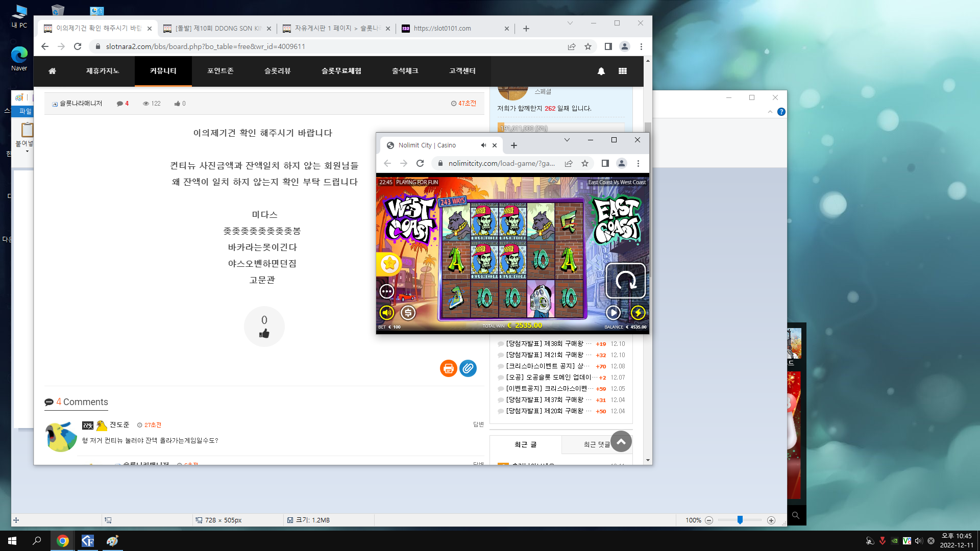Open the 커뮤니티 navigation menu
The image size is (980, 551).
(x=163, y=71)
